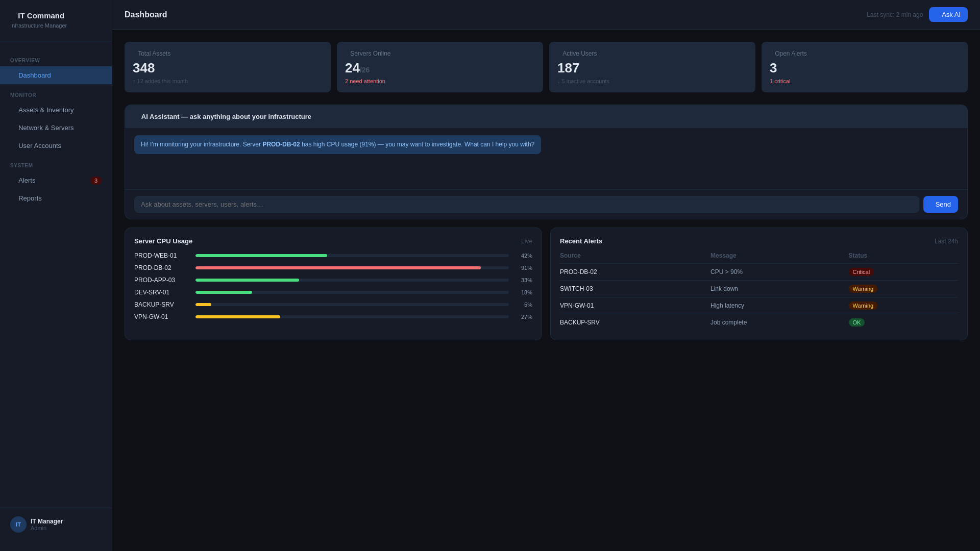Click the PROD-WEB-01 server label
The image size is (980, 551).
(x=156, y=256)
